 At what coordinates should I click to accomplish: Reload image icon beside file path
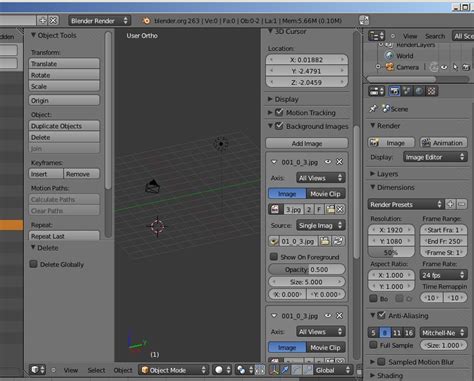click(338, 241)
